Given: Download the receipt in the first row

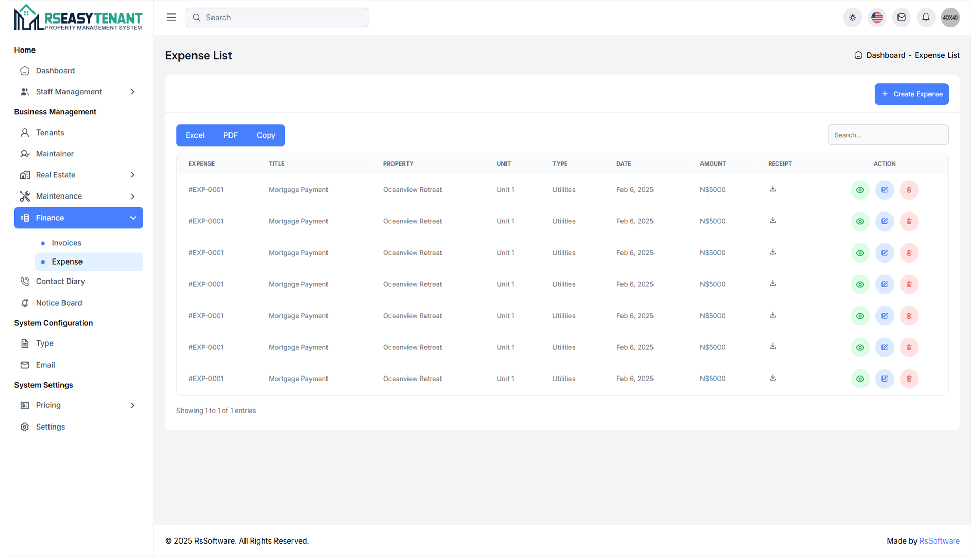Looking at the screenshot, I should 772,189.
